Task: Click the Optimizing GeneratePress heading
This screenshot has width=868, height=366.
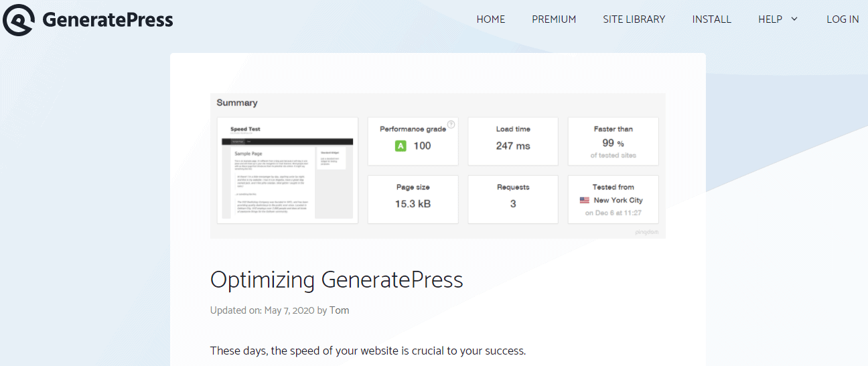Action: [336, 280]
